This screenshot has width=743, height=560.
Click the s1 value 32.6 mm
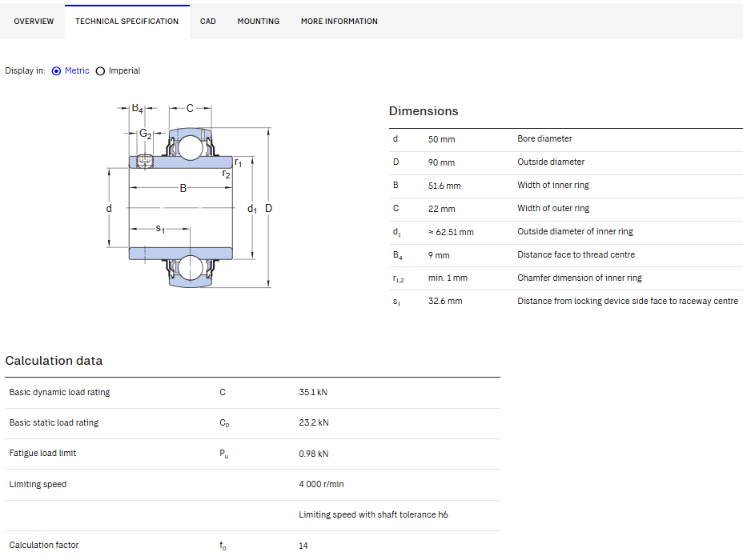(x=445, y=301)
